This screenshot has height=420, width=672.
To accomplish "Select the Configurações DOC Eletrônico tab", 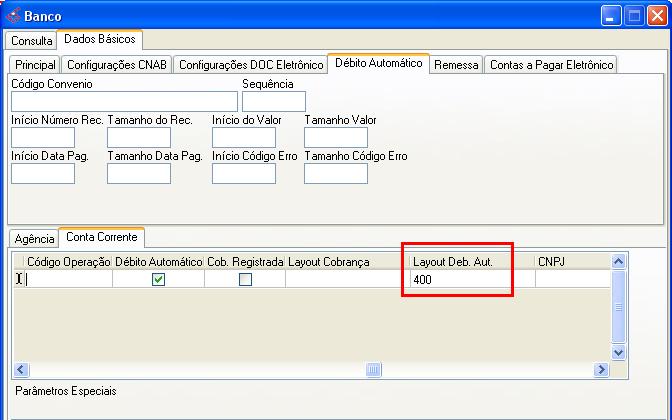I will pyautogui.click(x=251, y=65).
